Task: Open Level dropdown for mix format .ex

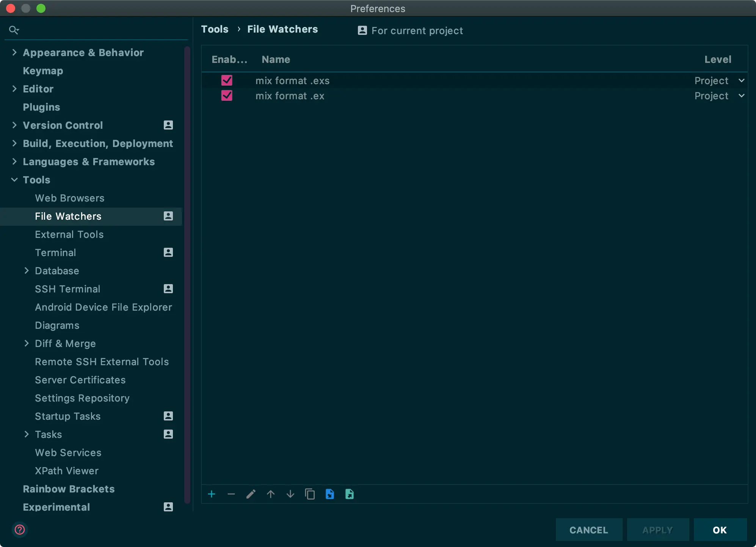Action: tap(742, 95)
